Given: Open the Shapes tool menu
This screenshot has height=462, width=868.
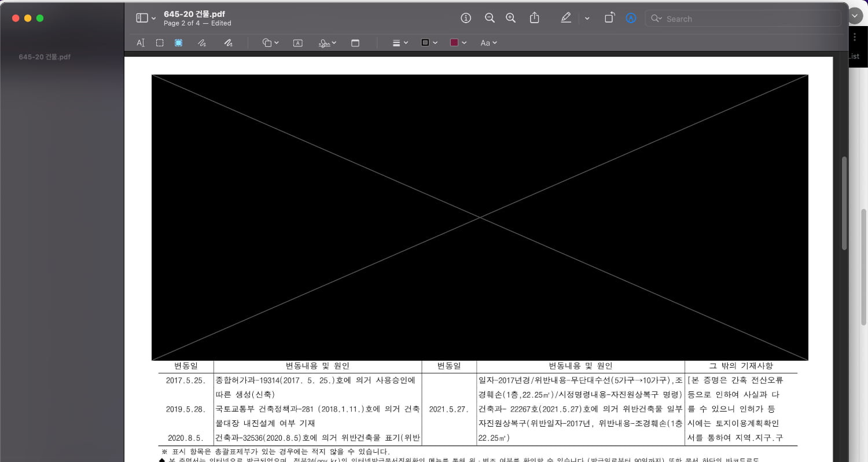Looking at the screenshot, I should pos(270,43).
